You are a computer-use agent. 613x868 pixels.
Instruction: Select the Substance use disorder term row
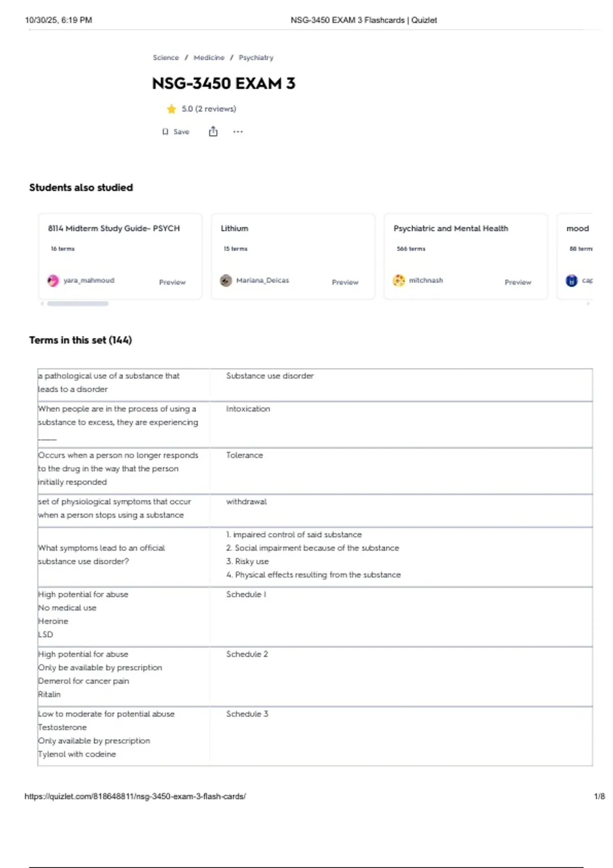[x=315, y=385]
